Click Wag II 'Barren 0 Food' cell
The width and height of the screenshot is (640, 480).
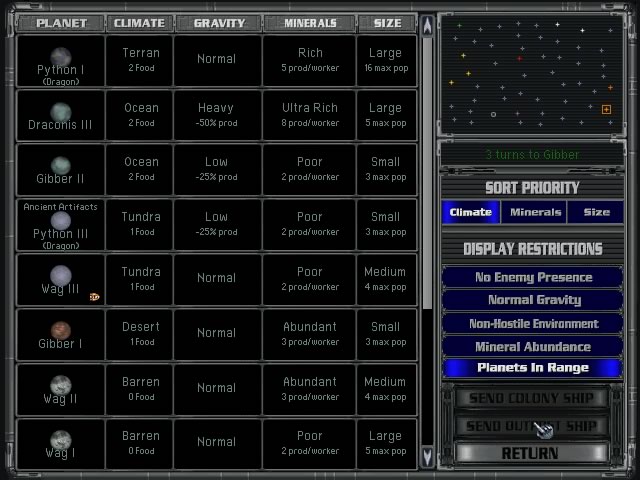click(x=139, y=389)
